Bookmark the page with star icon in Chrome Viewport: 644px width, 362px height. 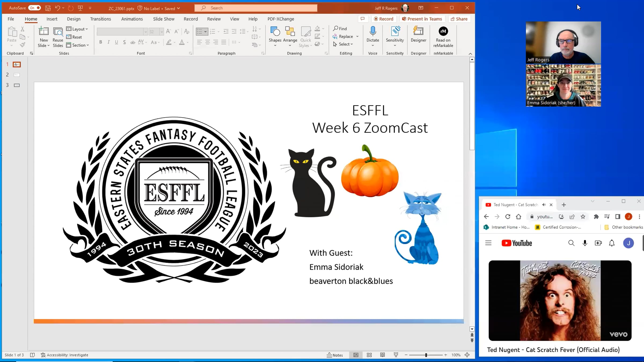(583, 217)
